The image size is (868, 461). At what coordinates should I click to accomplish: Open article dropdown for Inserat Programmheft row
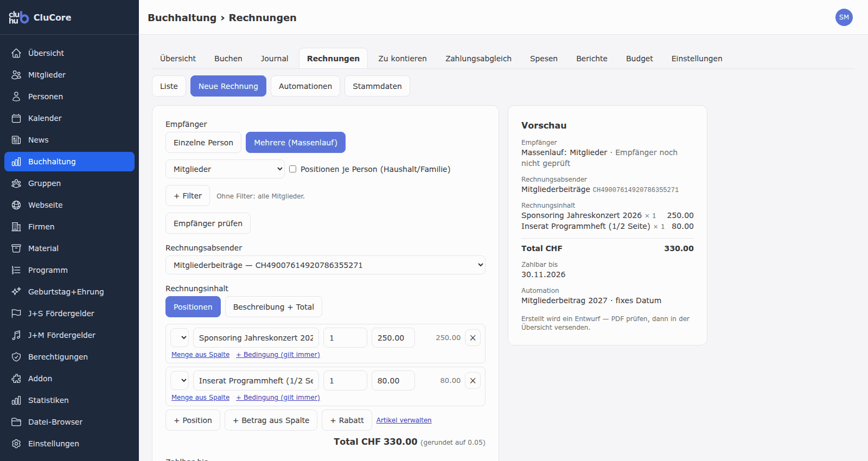tap(180, 380)
